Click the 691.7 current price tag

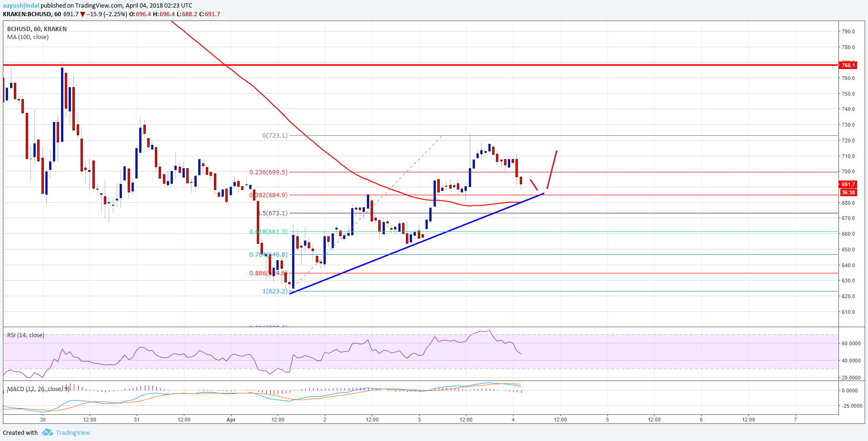[848, 184]
